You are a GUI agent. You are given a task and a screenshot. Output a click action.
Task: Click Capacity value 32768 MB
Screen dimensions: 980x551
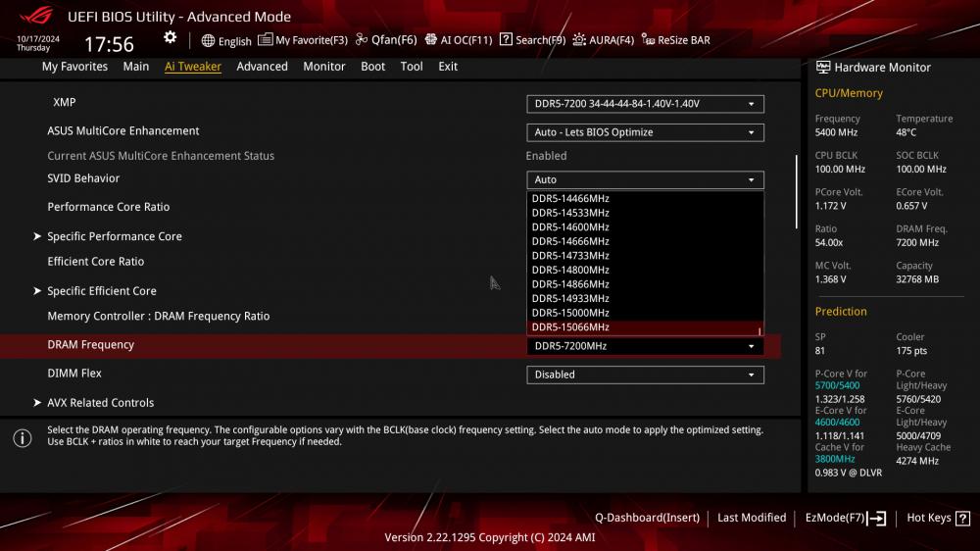coord(917,279)
